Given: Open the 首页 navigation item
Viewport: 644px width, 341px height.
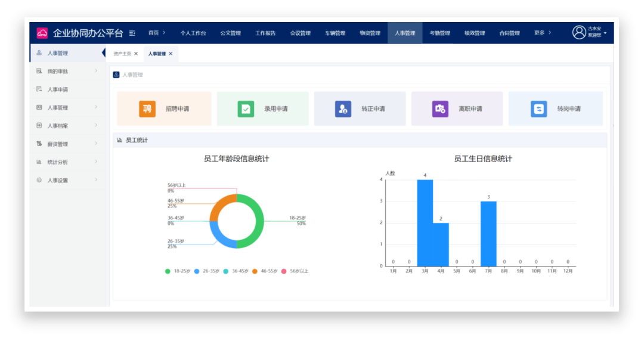Looking at the screenshot, I should (x=156, y=33).
